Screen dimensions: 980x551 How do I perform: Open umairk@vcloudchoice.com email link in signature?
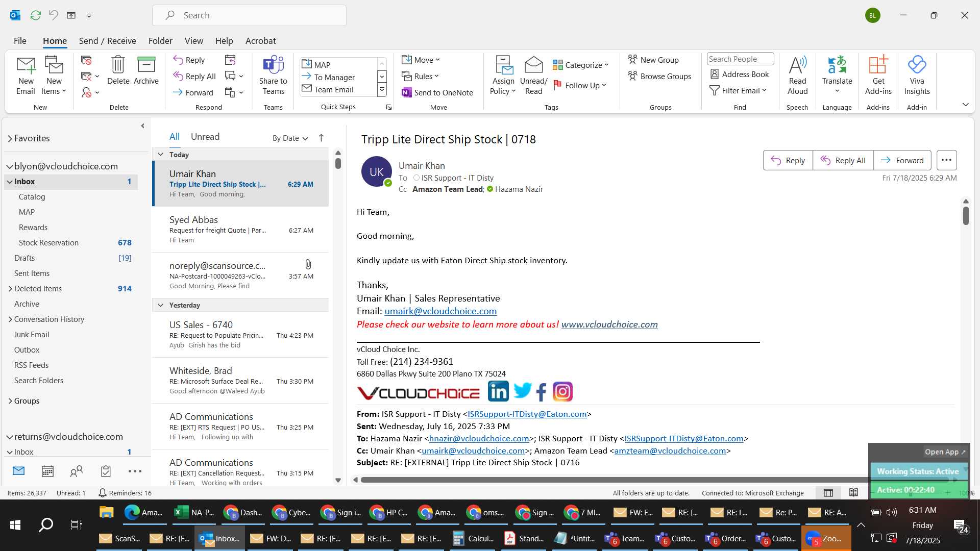440,311
